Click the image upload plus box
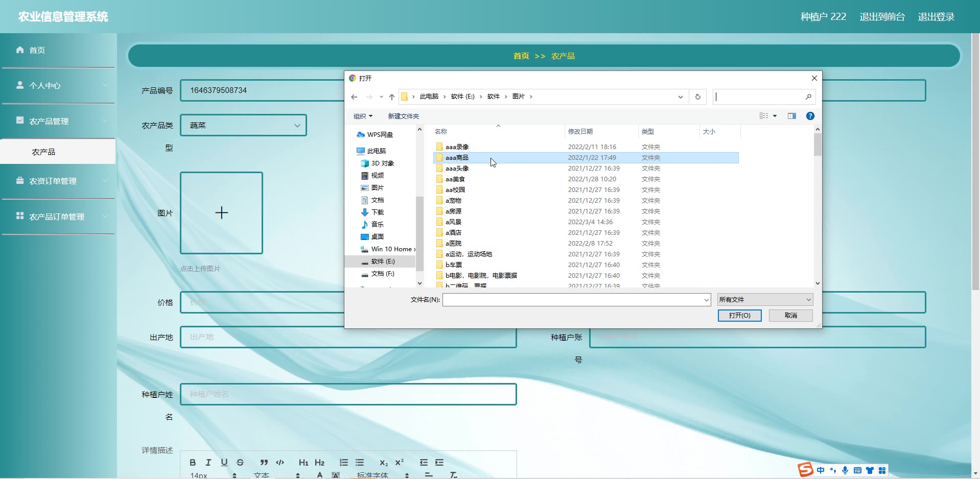This screenshot has height=479, width=980. (x=221, y=213)
